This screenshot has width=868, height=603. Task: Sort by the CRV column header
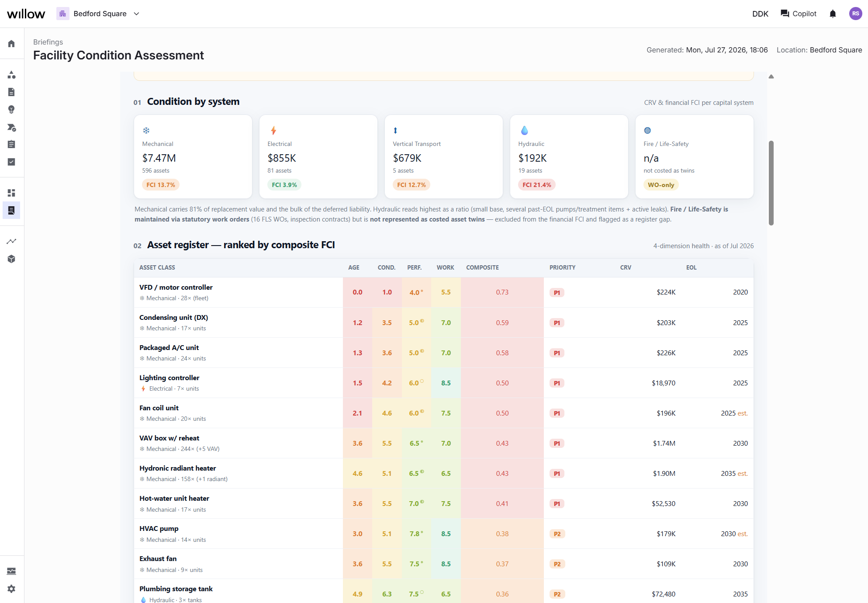(626, 267)
